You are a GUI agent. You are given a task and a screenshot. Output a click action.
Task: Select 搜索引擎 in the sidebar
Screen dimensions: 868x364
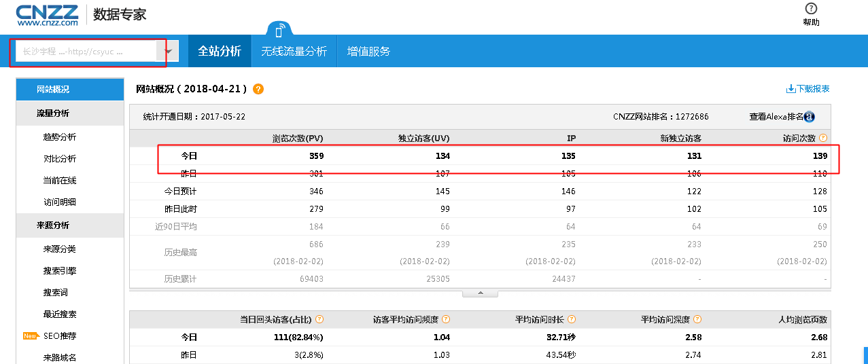point(60,271)
